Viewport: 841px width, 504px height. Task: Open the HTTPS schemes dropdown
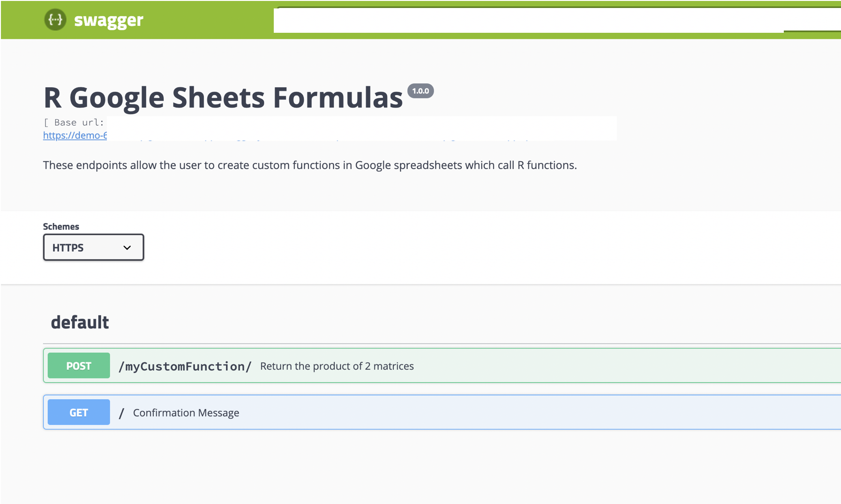(x=93, y=247)
